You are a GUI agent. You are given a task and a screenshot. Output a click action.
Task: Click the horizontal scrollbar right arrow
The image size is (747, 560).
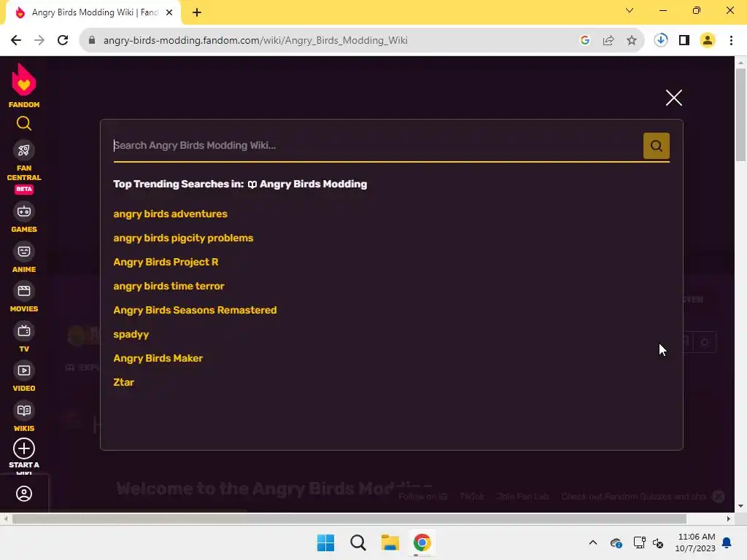point(729,518)
